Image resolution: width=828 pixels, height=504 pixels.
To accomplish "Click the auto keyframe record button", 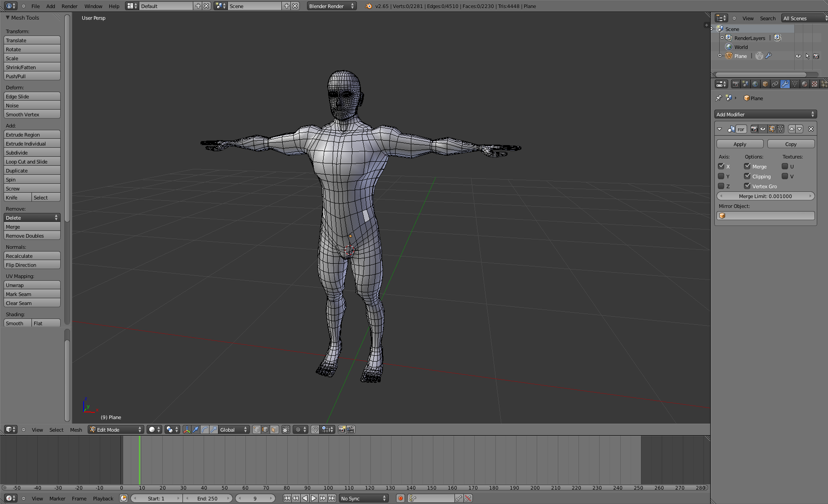I will click(400, 498).
